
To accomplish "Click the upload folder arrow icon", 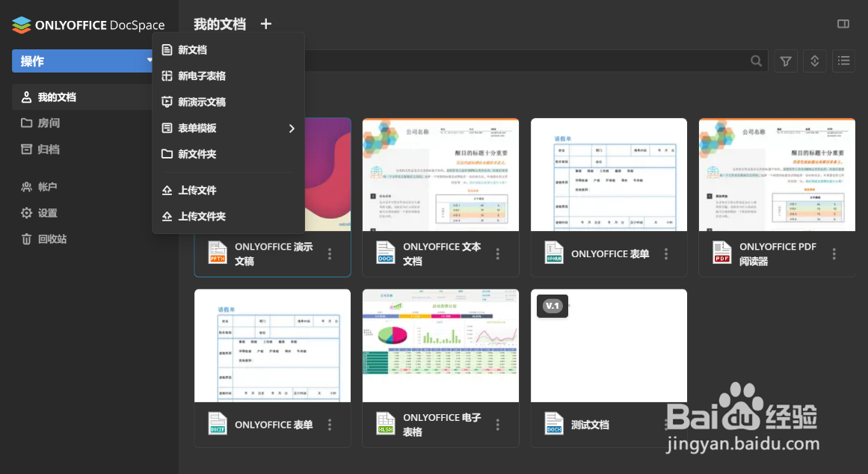I will 167,216.
